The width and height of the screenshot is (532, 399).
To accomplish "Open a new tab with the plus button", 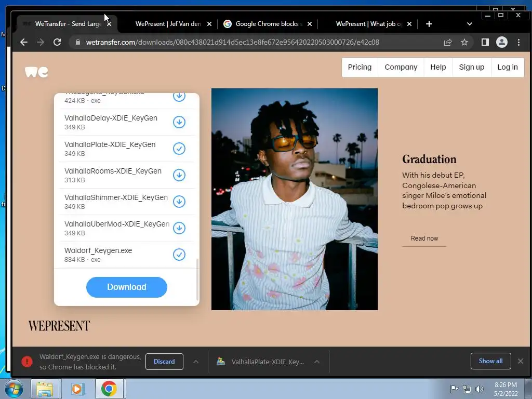I will pos(429,24).
